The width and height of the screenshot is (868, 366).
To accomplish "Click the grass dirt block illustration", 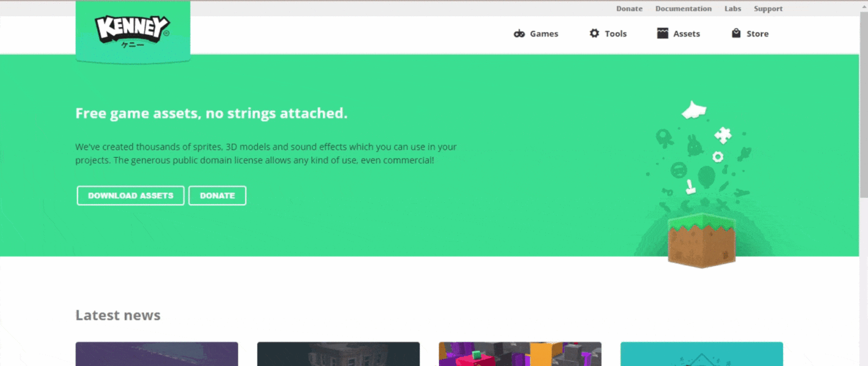I will [701, 240].
